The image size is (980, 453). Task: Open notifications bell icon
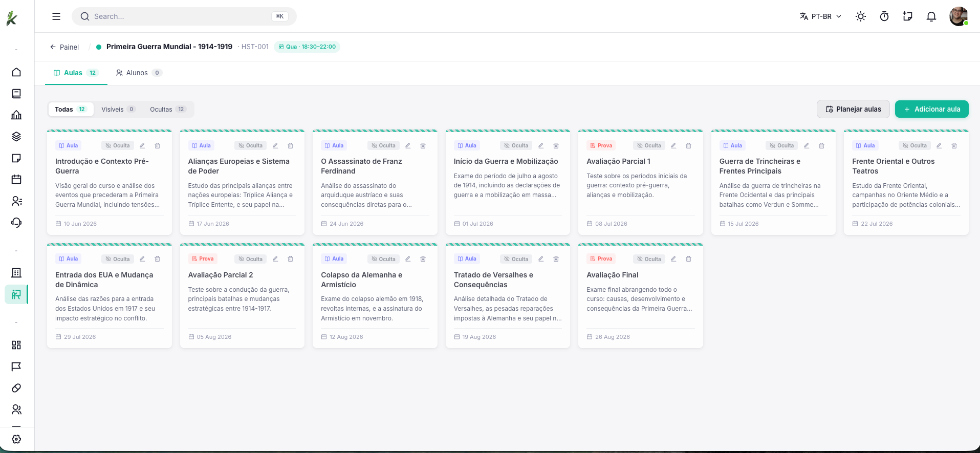click(931, 16)
